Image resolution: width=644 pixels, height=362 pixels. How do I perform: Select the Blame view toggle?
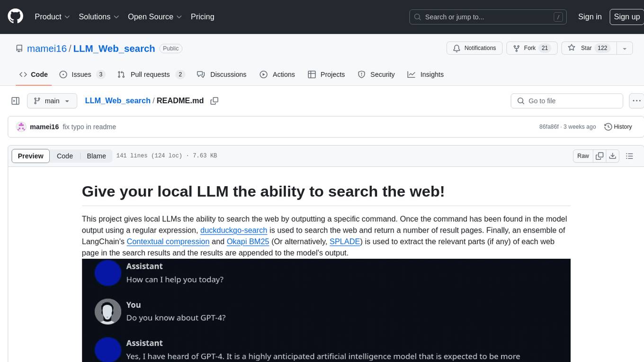coord(96,156)
